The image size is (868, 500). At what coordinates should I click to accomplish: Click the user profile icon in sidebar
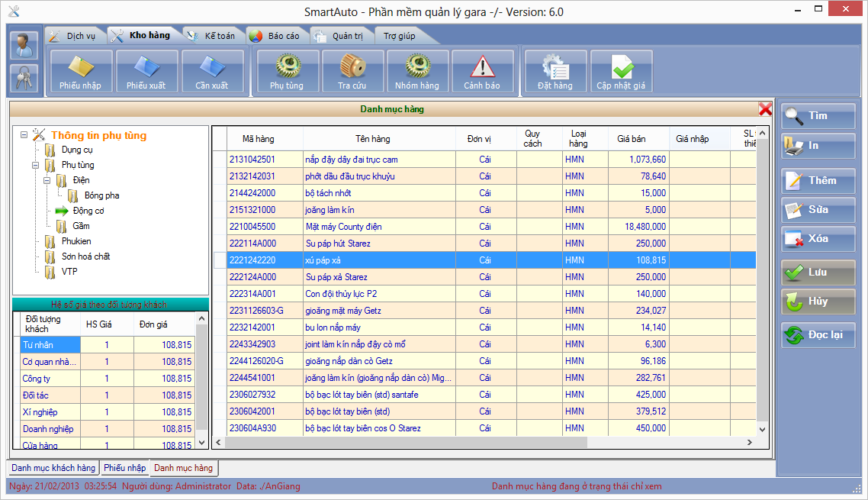[x=24, y=45]
